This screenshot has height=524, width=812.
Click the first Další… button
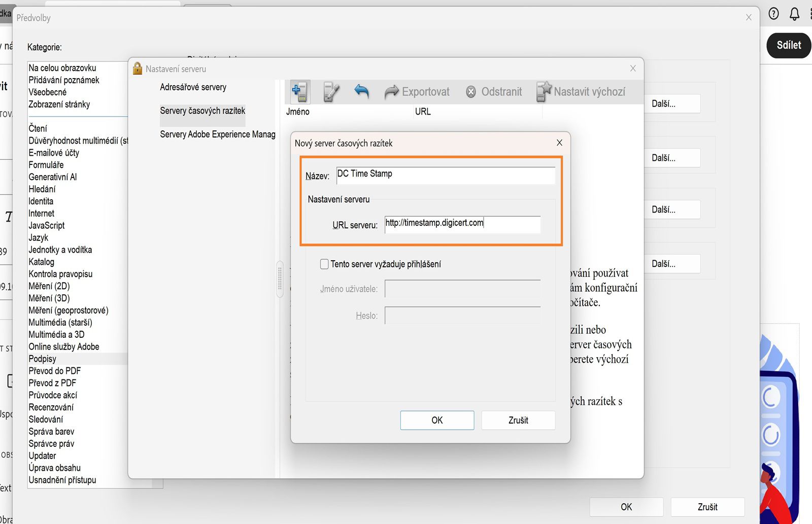click(671, 103)
